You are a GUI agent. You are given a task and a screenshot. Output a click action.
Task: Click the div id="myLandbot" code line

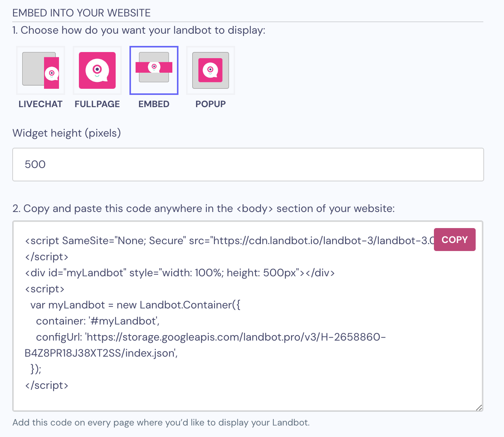(180, 273)
